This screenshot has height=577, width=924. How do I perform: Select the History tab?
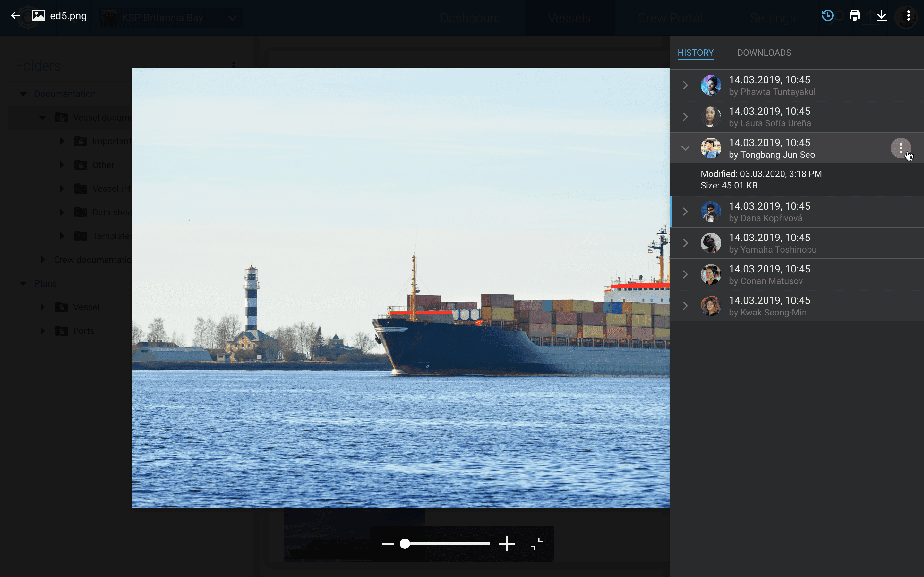695,53
